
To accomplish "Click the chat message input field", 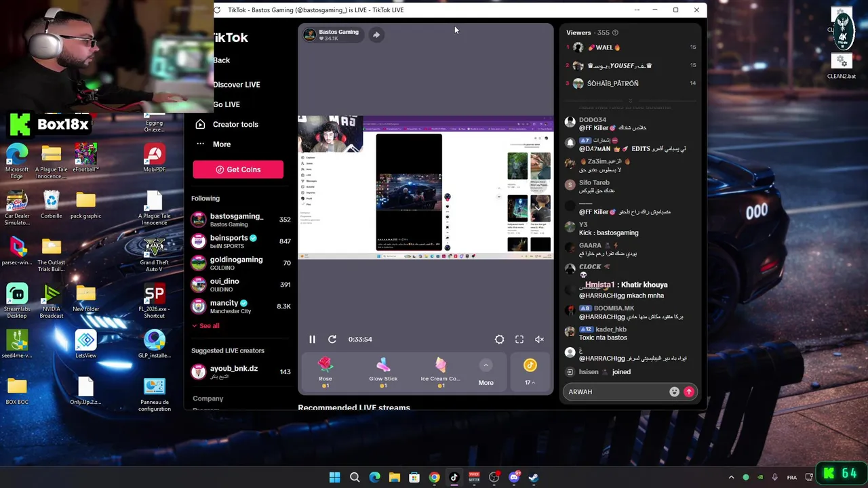I will (617, 392).
